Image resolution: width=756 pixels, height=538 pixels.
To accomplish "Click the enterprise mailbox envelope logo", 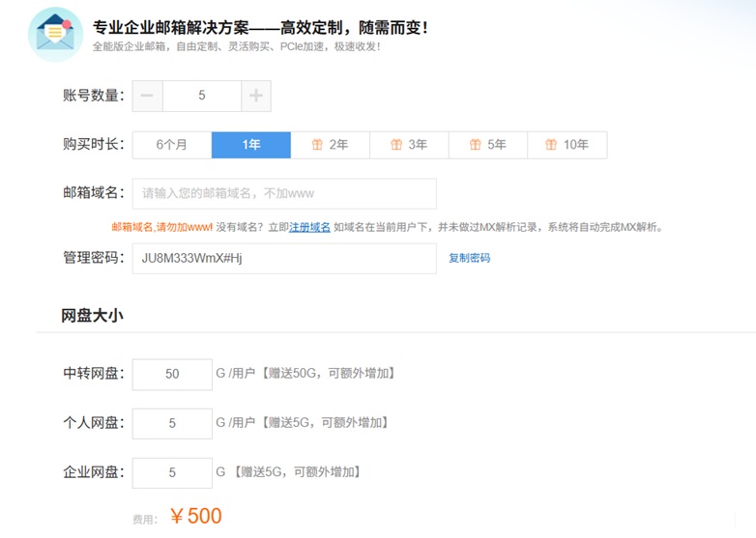I will [55, 34].
